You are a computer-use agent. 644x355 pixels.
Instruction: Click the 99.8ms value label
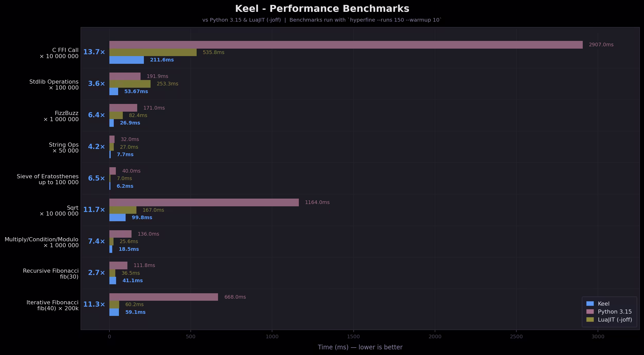142,218
